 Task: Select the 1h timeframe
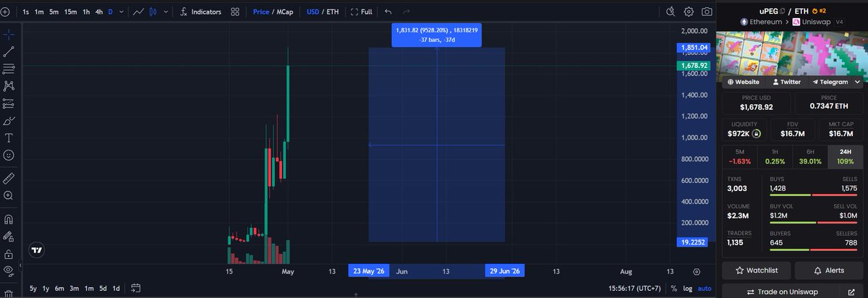tap(86, 12)
